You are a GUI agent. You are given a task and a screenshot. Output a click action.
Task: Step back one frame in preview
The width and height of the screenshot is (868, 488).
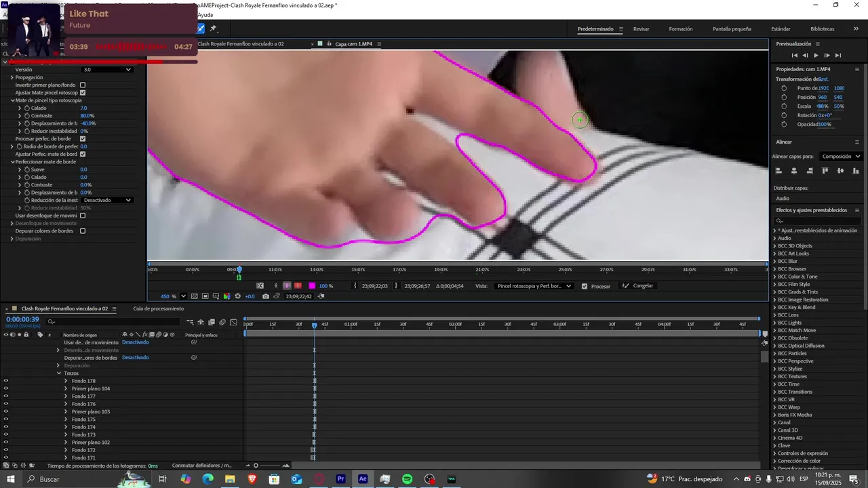click(806, 55)
